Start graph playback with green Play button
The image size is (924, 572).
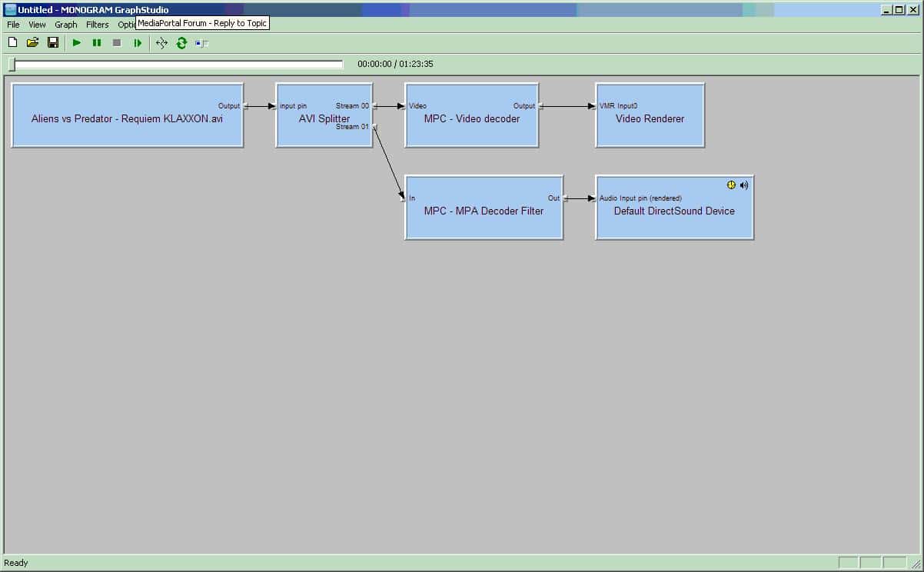click(x=77, y=43)
